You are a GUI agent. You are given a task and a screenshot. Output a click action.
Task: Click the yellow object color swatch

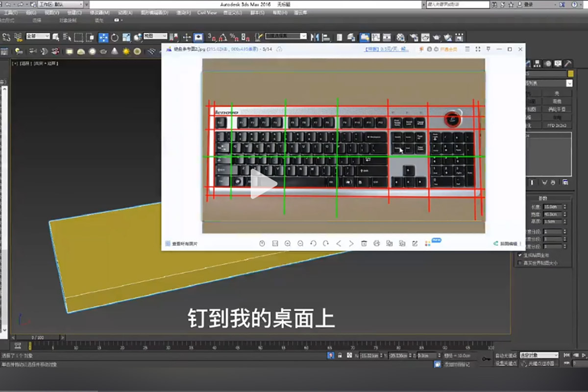(x=570, y=73)
